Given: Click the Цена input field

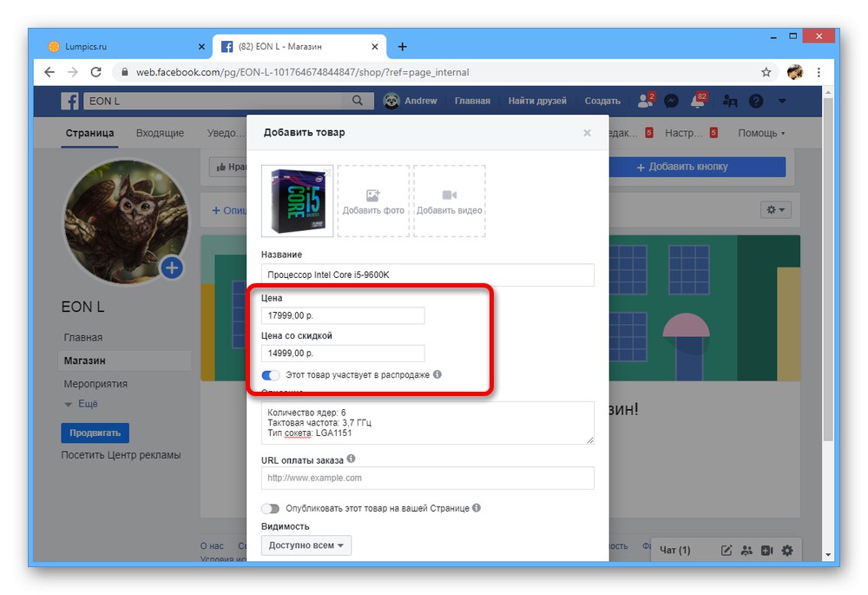Looking at the screenshot, I should coord(343,315).
